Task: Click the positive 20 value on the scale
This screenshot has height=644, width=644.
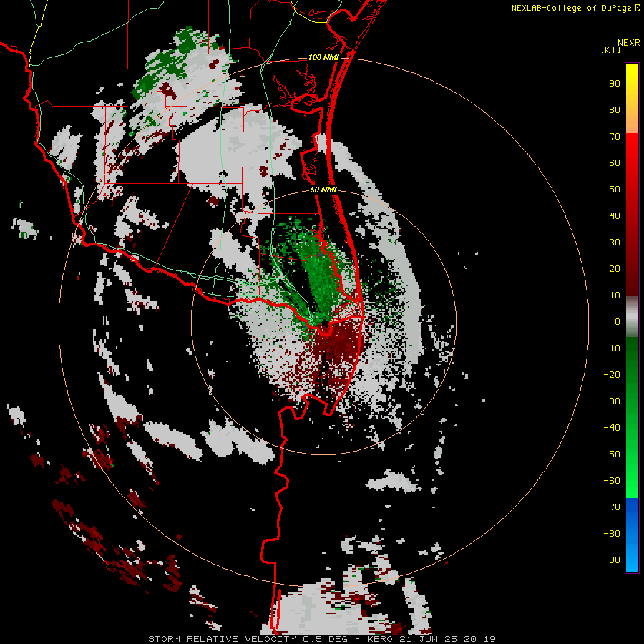Action: coord(615,269)
